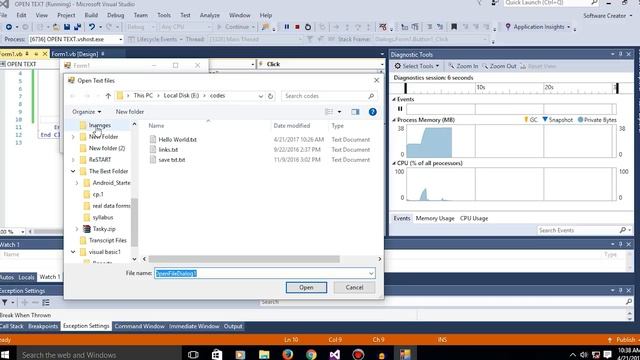Refresh the codes folder listing
Image resolution: width=640 pixels, height=360 pixels.
click(x=270, y=96)
